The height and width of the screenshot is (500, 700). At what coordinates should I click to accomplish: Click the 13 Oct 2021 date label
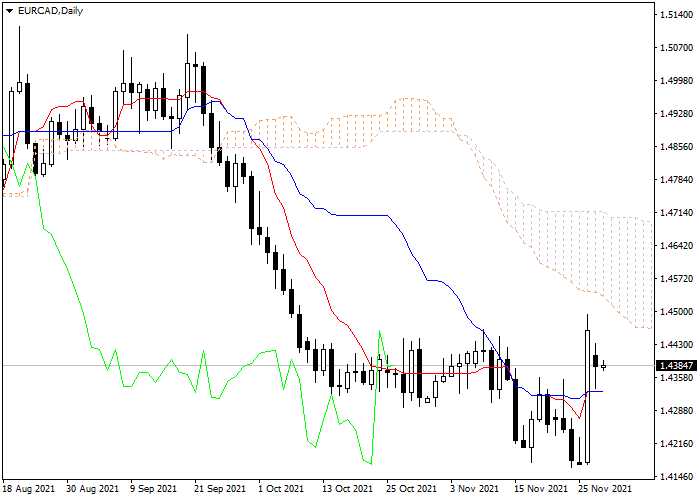(348, 489)
